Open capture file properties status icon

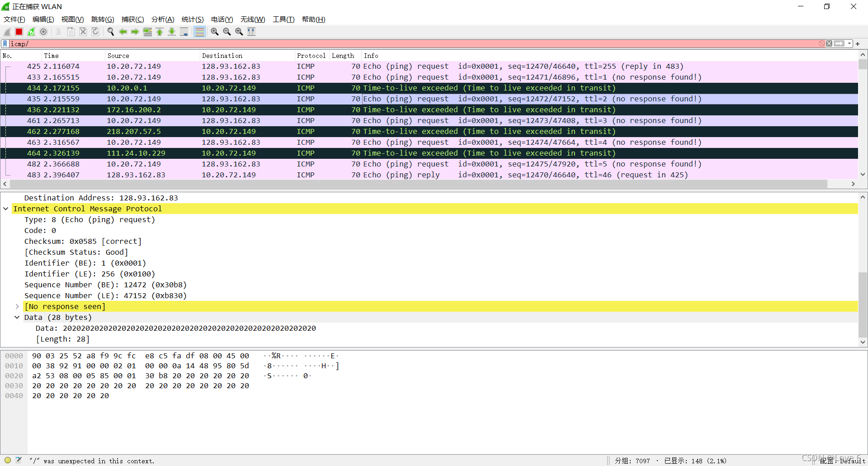[x=19, y=460]
